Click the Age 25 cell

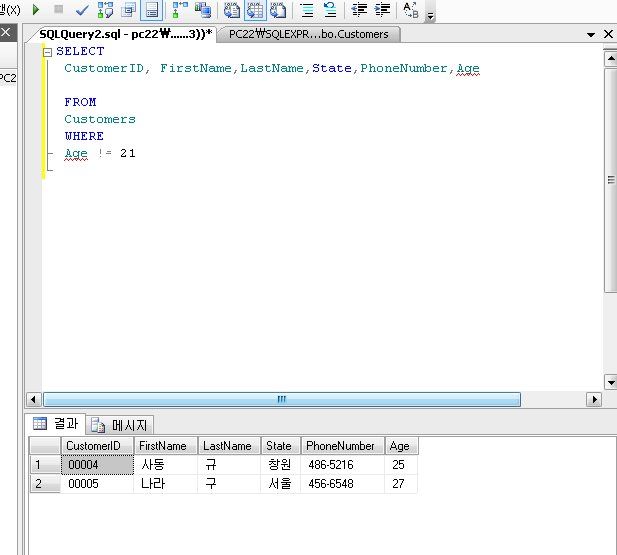click(x=401, y=465)
